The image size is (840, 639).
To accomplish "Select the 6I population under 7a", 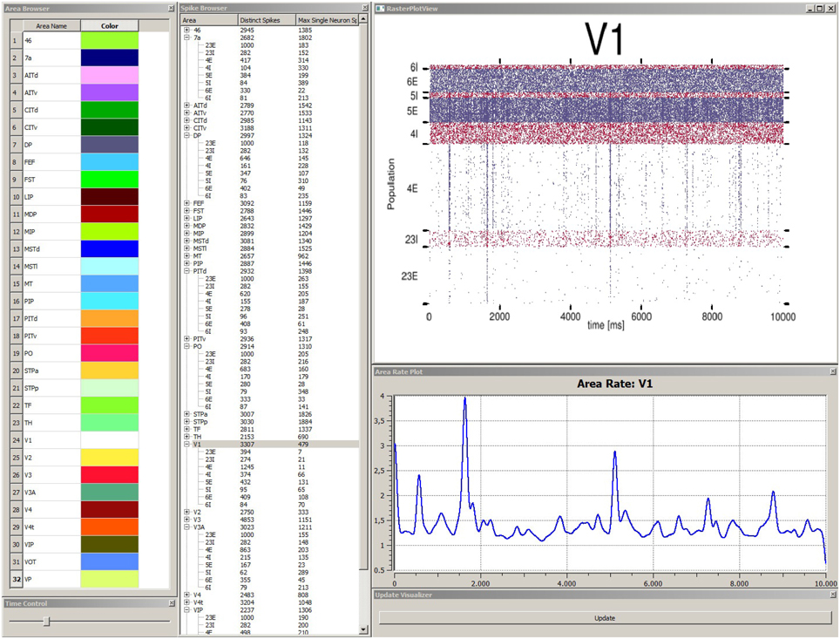I will [x=208, y=99].
